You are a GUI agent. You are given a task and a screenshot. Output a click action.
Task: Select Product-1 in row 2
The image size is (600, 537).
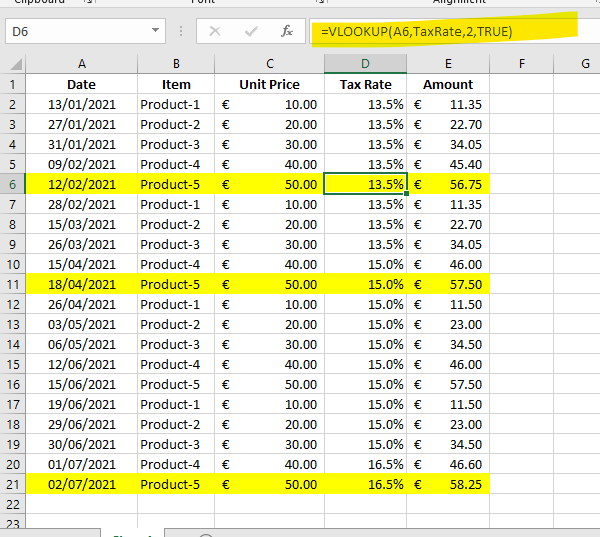tap(176, 104)
